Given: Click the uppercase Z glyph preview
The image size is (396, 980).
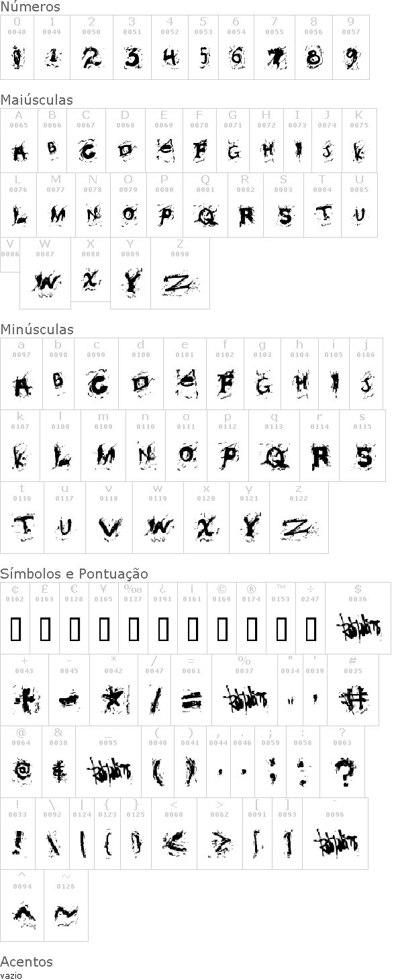Looking at the screenshot, I should tap(180, 283).
